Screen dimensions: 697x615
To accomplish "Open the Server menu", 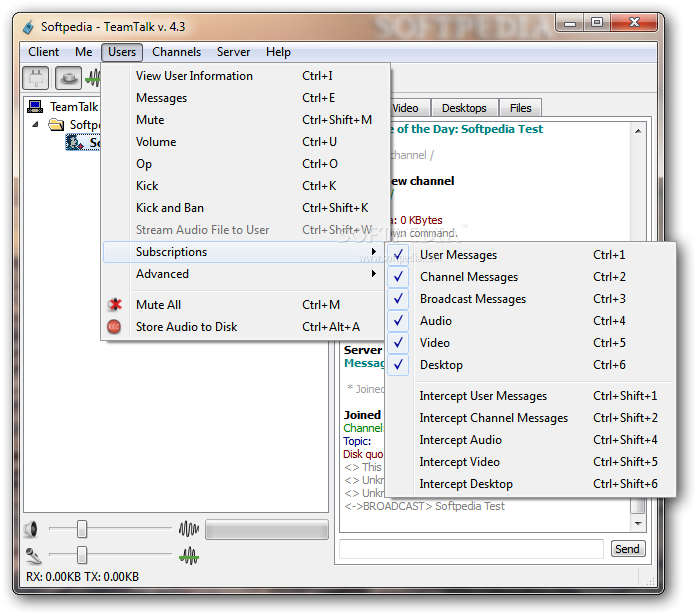I will tap(233, 52).
